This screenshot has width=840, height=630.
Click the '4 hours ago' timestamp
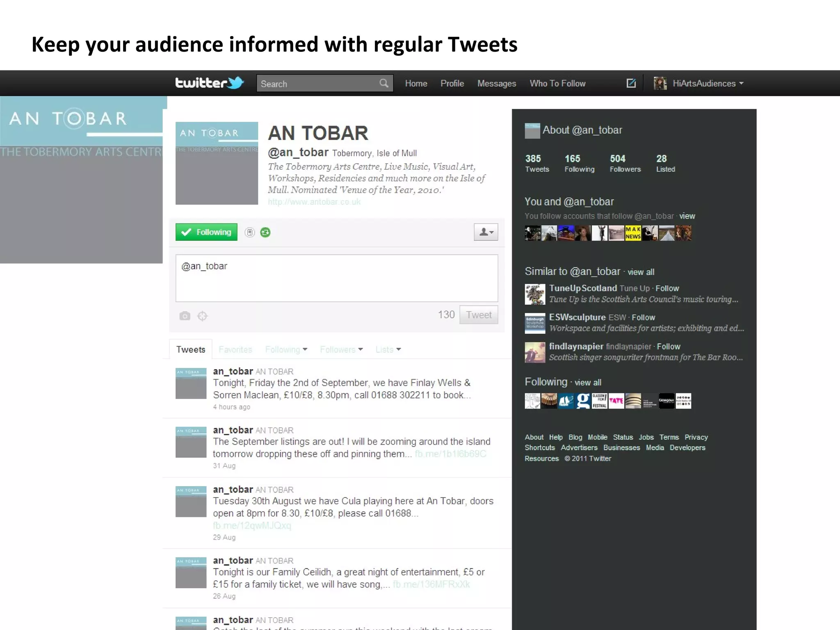(231, 407)
